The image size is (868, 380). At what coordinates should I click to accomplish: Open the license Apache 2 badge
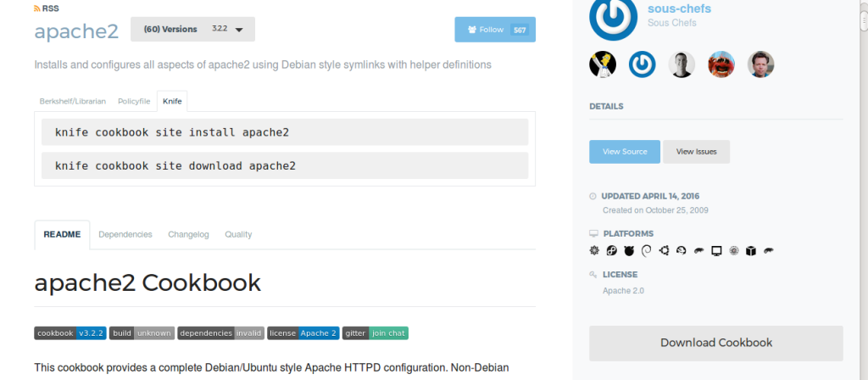point(303,332)
